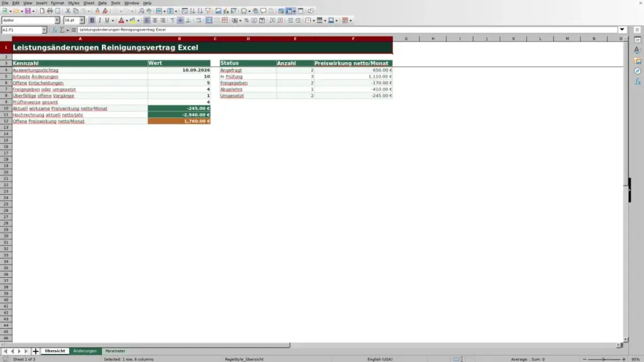Click the Save document icon
Screen dimensions: 644x362
pyautogui.click(x=28, y=11)
